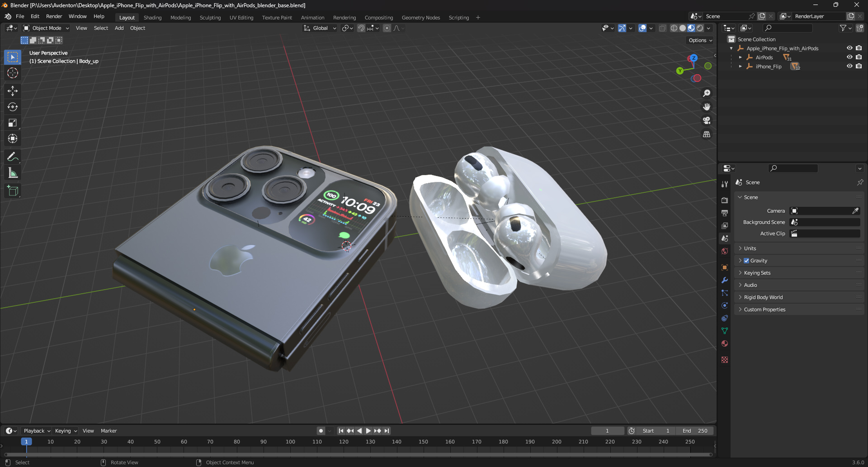Toggle camera view icon in viewport
The height and width of the screenshot is (467, 868).
[707, 120]
